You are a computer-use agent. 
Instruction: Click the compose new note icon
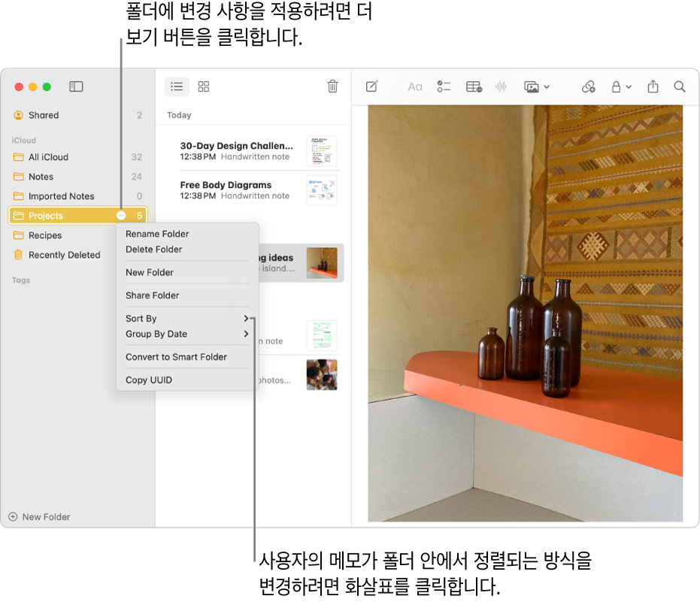[371, 86]
